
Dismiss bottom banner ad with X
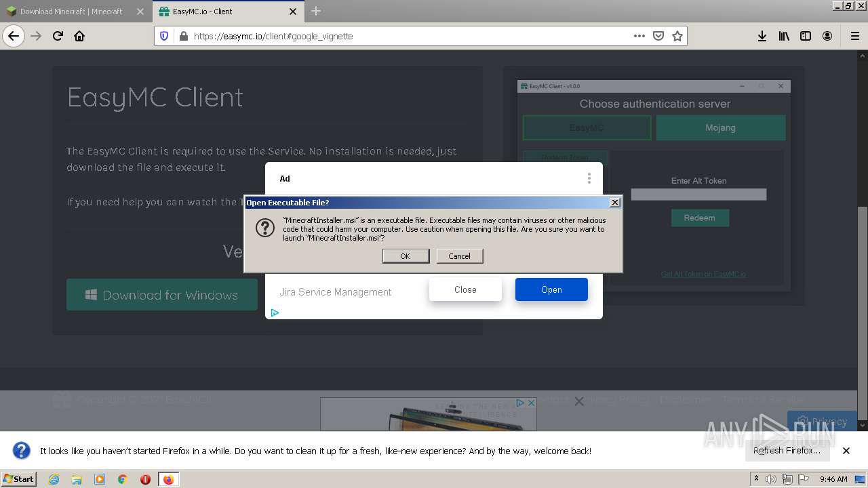[579, 401]
